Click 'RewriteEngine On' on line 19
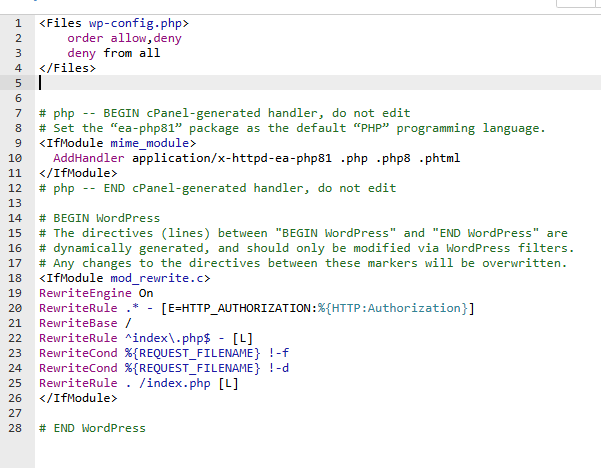The height and width of the screenshot is (468, 601). (x=96, y=293)
